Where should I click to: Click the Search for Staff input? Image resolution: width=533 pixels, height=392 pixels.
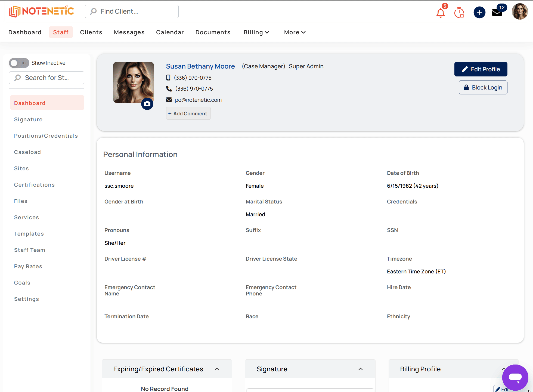(47, 78)
